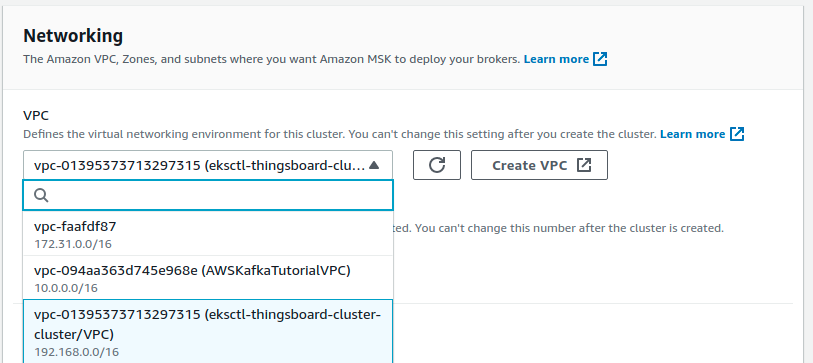Click external link icon beside Networking Learn more
The image size is (813, 363).
tap(600, 59)
